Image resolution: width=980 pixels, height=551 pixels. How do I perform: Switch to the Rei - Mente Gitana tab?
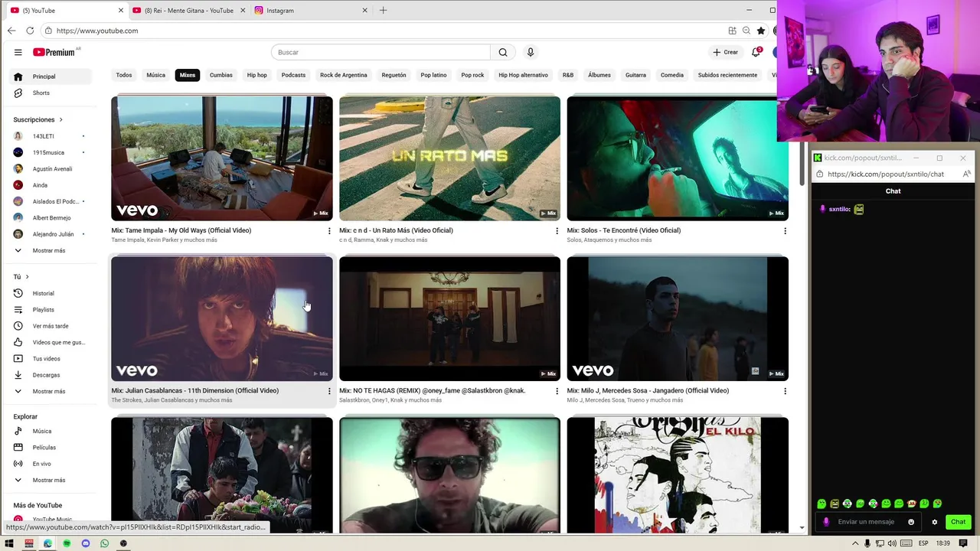pyautogui.click(x=189, y=11)
